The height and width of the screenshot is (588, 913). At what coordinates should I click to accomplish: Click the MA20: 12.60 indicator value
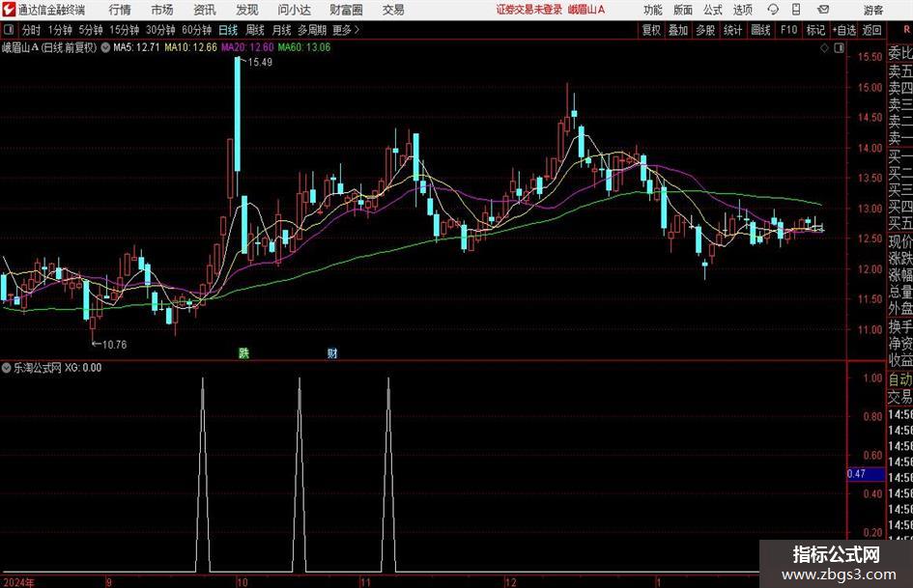[247, 47]
